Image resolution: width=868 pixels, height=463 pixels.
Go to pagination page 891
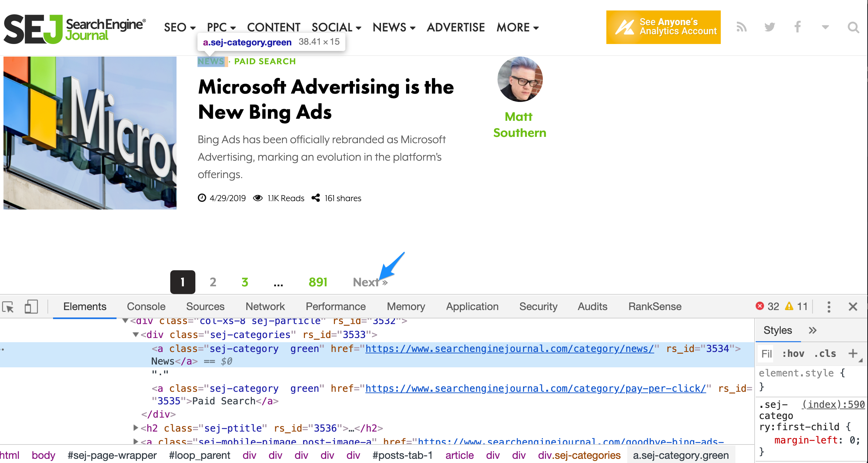318,282
